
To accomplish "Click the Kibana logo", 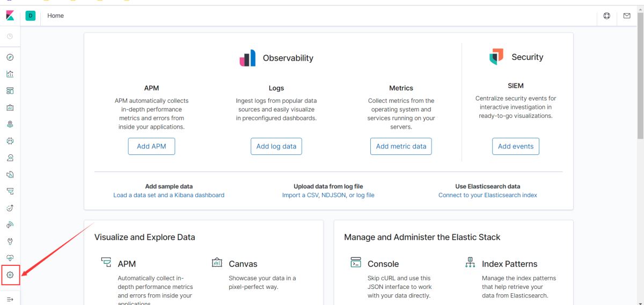I will (10, 16).
